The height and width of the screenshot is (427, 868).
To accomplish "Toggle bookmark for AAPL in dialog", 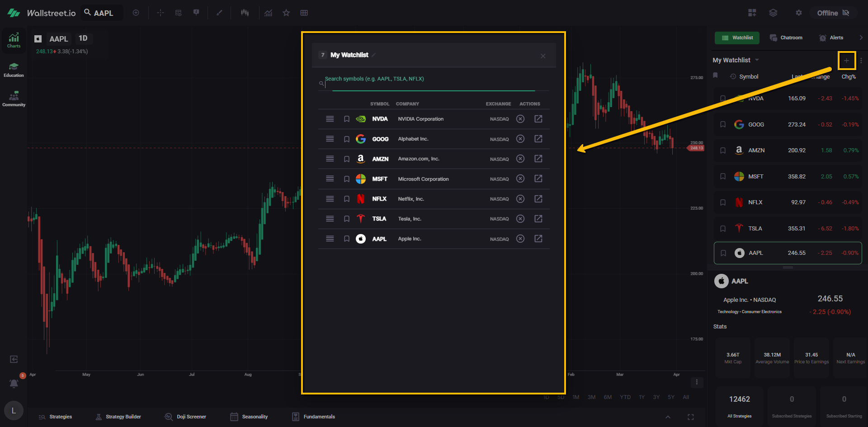I will pos(347,239).
